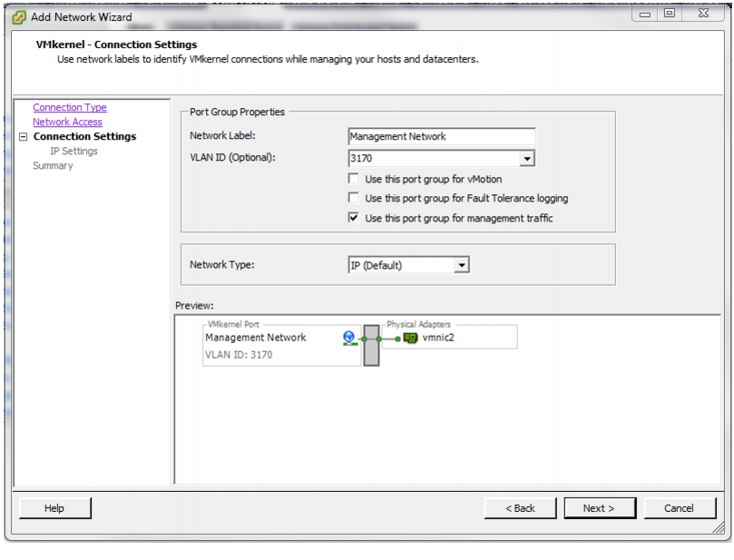This screenshot has height=560, width=734.
Task: Click the 'Physical Adapters' preview group label
Action: pyautogui.click(x=418, y=324)
